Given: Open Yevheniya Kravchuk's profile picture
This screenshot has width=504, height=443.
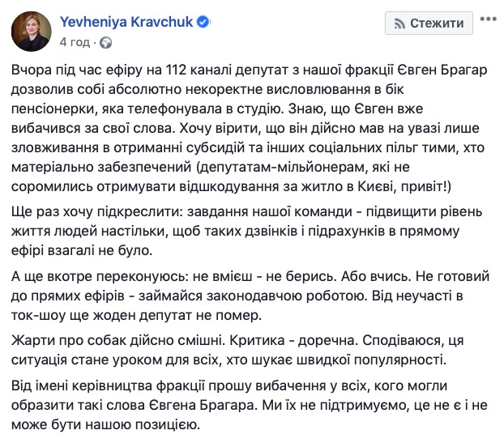Looking at the screenshot, I should pyautogui.click(x=31, y=31).
